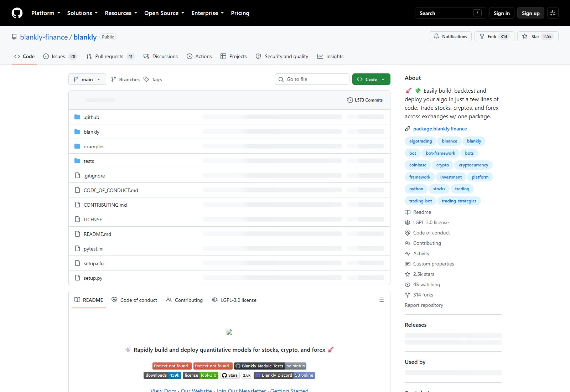Open the LGPL-3.0 license sidebar link
Image resolution: width=570 pixels, height=392 pixels.
tap(427, 222)
